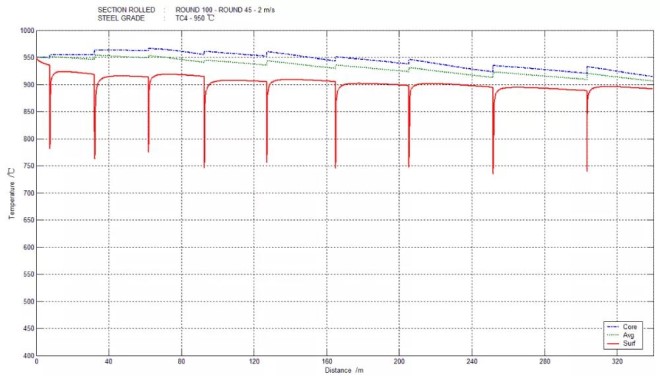
Task: Click the 320 tick on the distance axis
Action: 617,362
